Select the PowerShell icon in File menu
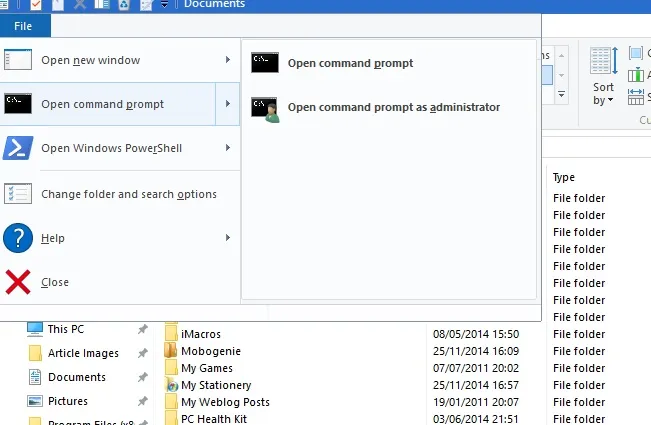Screen dimensions: 651x425 18,148
